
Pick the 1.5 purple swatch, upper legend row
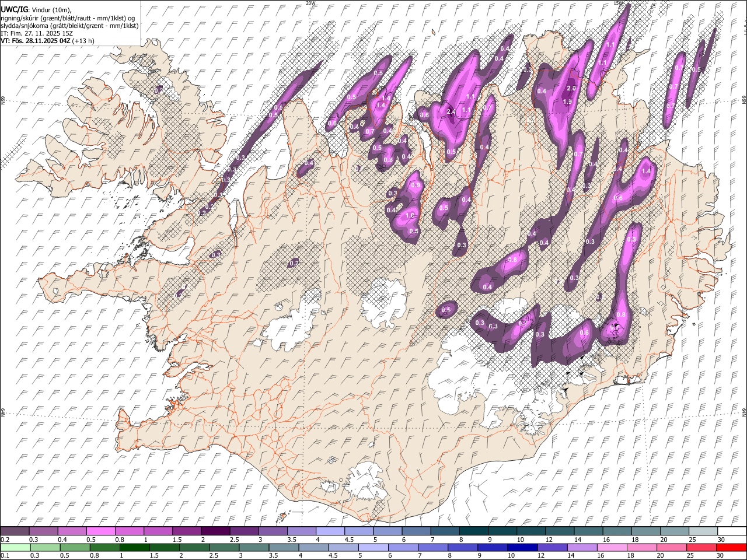tap(187, 531)
